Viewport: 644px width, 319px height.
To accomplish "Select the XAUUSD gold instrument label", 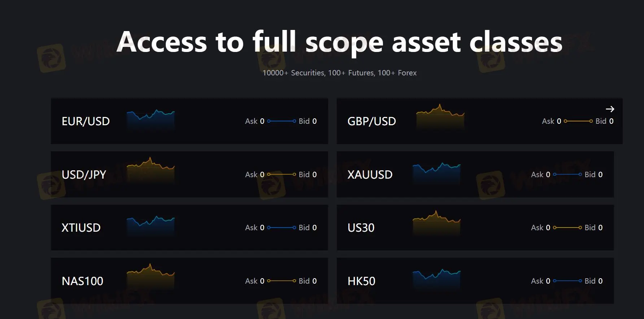I will [370, 175].
